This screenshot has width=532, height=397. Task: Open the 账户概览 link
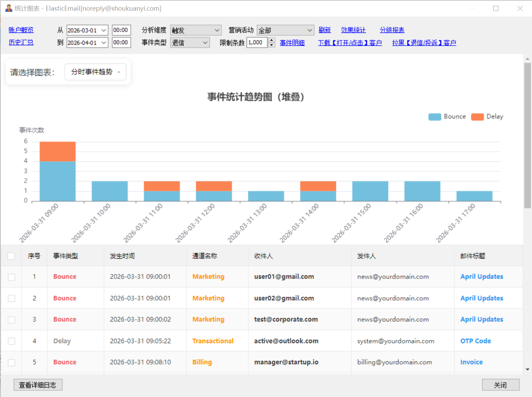pyautogui.click(x=21, y=30)
